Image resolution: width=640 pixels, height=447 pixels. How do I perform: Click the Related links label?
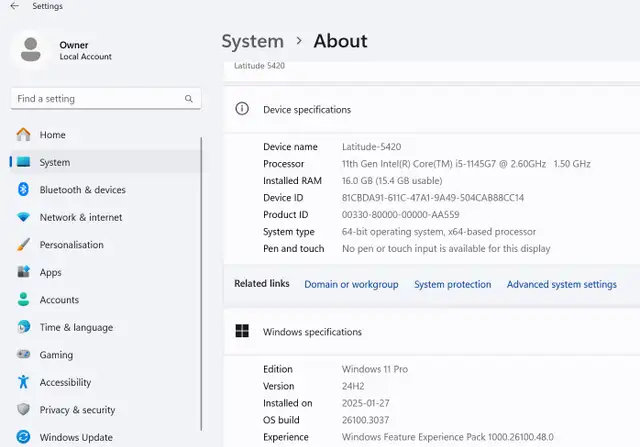coord(262,284)
